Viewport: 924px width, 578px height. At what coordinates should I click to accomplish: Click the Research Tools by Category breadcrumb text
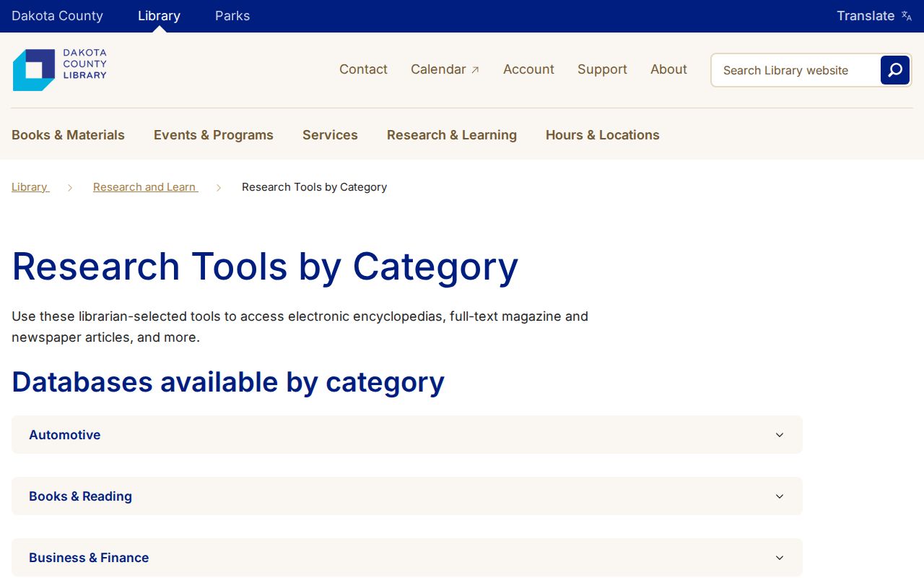pyautogui.click(x=314, y=187)
